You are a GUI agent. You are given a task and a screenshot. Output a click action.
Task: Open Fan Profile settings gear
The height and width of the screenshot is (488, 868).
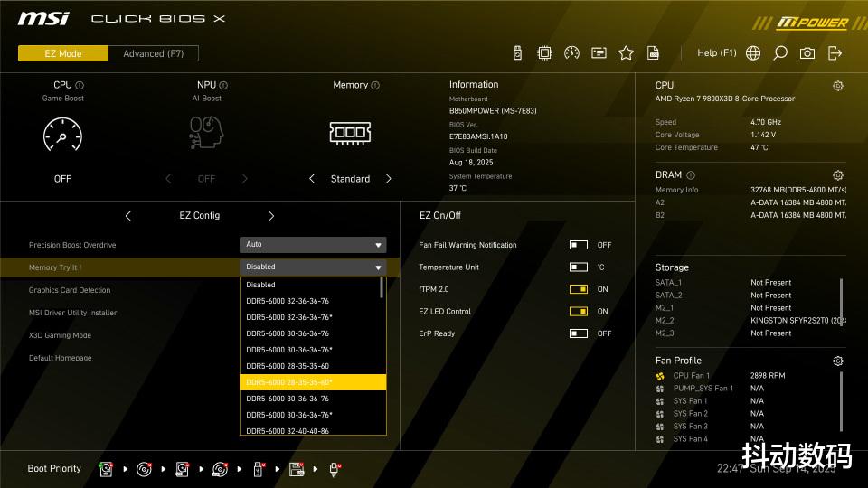[x=838, y=361]
